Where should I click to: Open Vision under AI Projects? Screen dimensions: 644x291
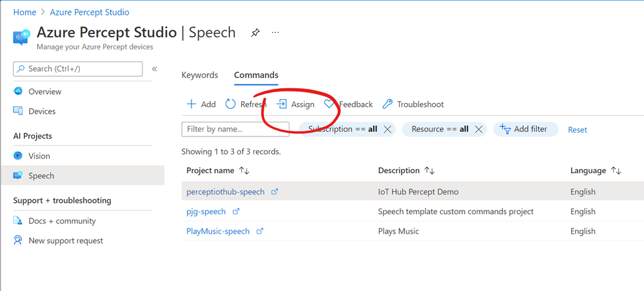coord(39,156)
